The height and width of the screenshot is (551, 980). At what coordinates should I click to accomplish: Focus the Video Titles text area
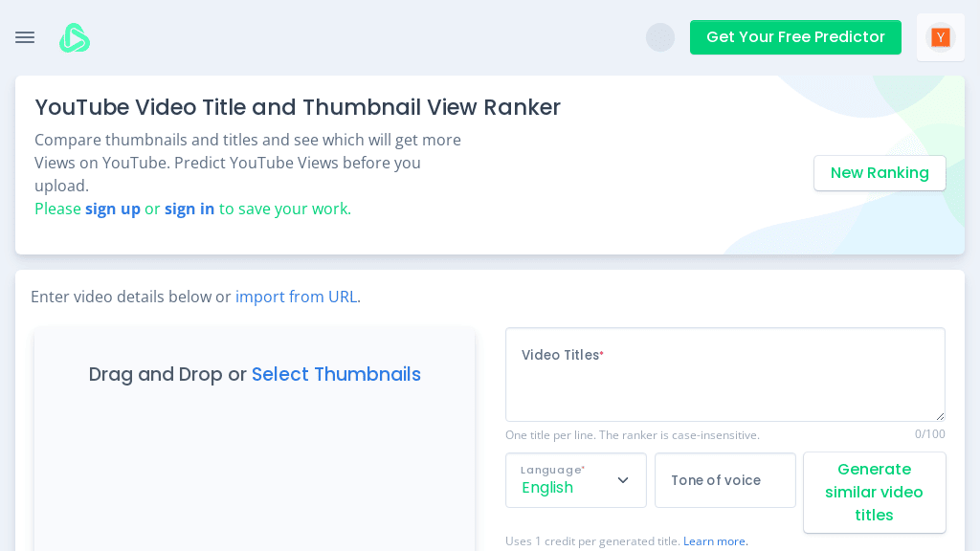tap(724, 383)
